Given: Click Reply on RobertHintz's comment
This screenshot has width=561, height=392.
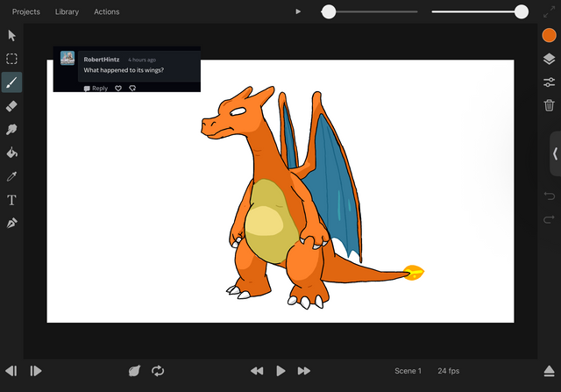Looking at the screenshot, I should click(96, 89).
